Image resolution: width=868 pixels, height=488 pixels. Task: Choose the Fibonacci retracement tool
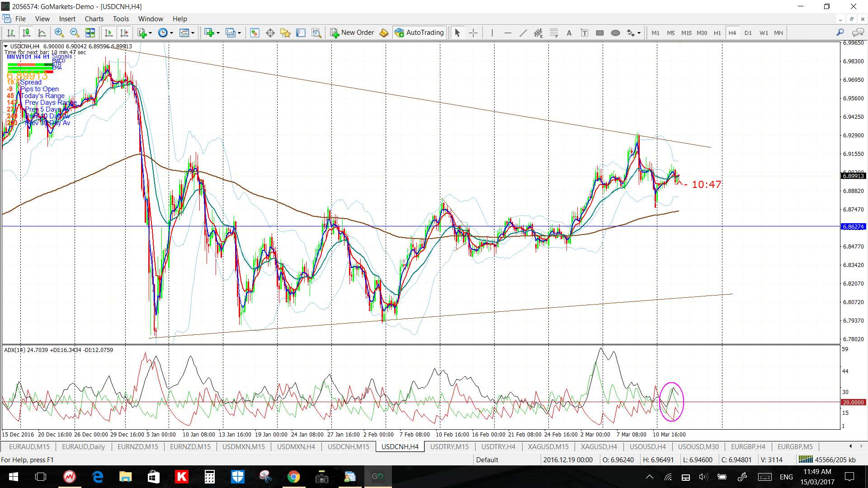[x=554, y=33]
